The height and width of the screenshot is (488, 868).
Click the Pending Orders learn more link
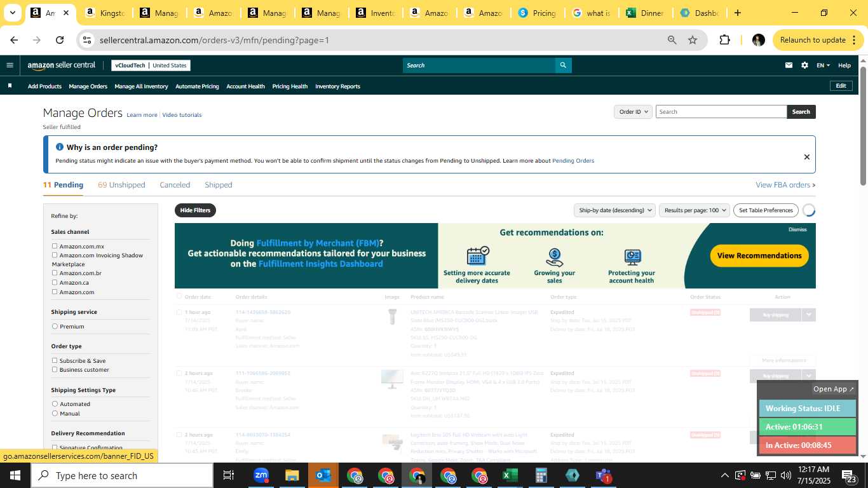(573, 161)
